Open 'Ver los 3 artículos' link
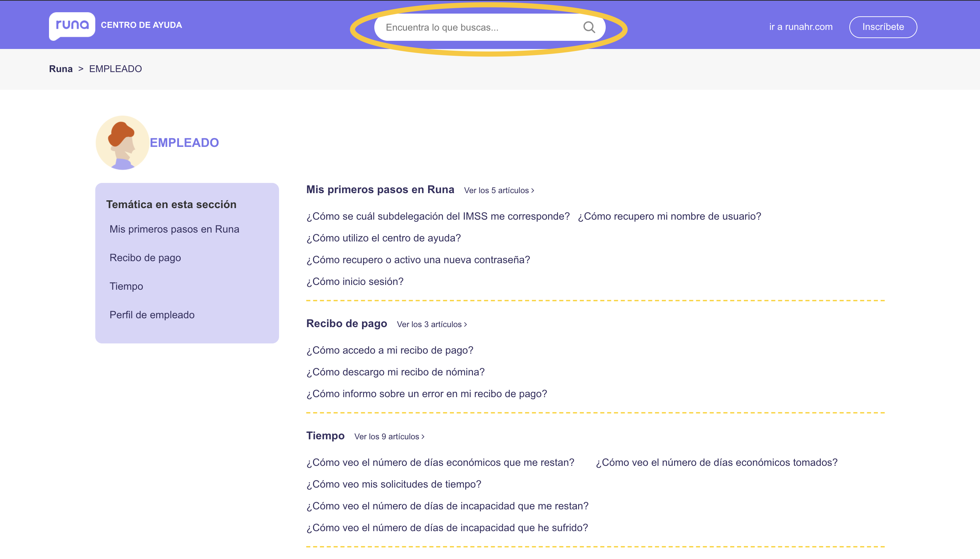 coord(432,324)
